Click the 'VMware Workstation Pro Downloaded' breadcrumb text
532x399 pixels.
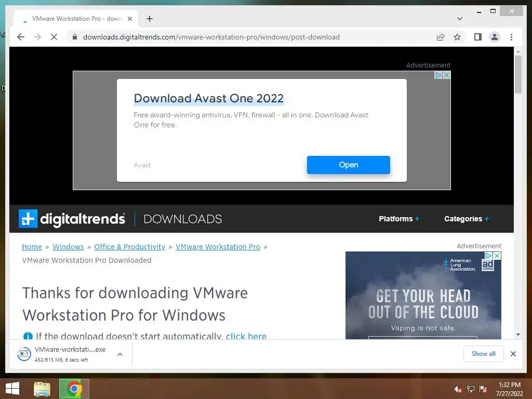coord(87,260)
